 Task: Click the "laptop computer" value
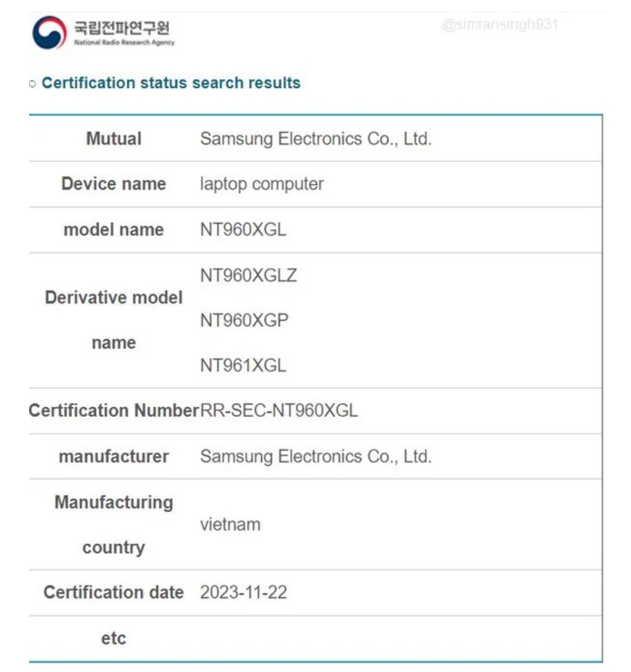262,184
